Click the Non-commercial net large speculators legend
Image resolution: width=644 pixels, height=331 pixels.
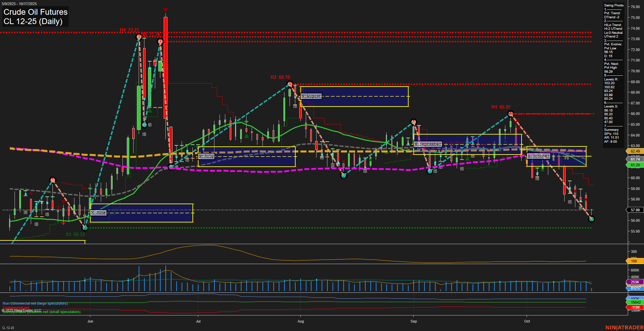[35, 303]
